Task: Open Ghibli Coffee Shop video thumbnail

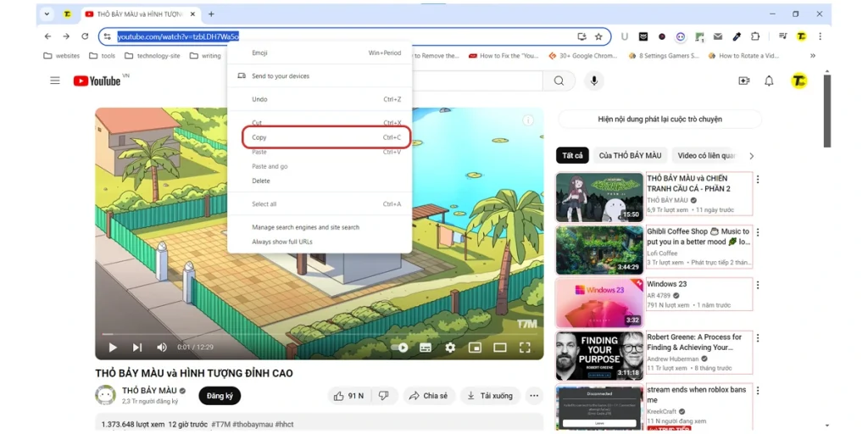Action: click(x=599, y=250)
